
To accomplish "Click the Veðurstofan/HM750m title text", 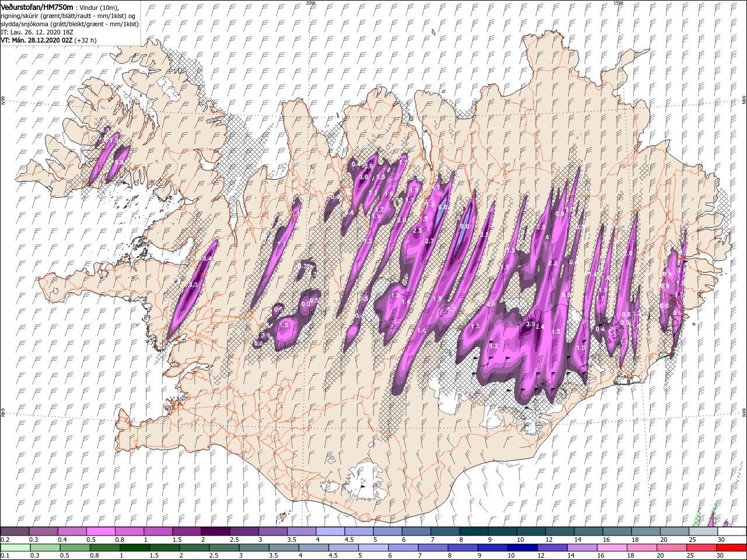I will pos(37,6).
